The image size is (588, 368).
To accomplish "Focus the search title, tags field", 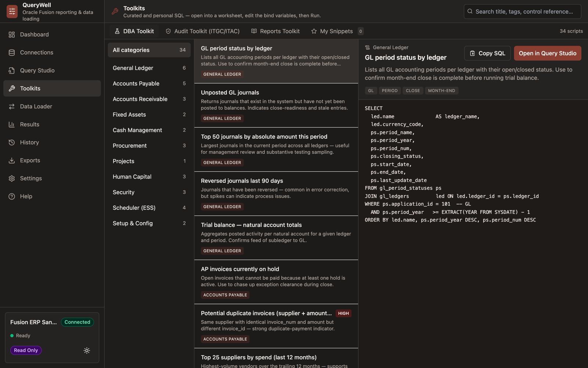I will pos(522,11).
